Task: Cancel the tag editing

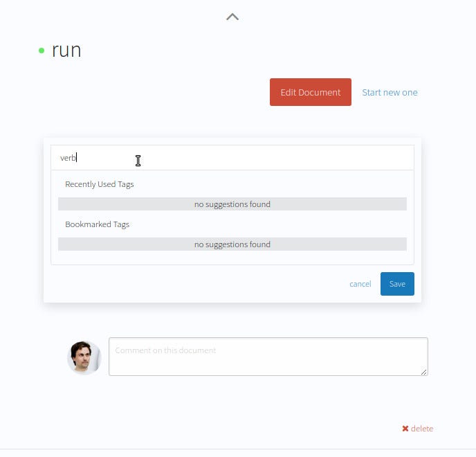Action: pyautogui.click(x=360, y=284)
